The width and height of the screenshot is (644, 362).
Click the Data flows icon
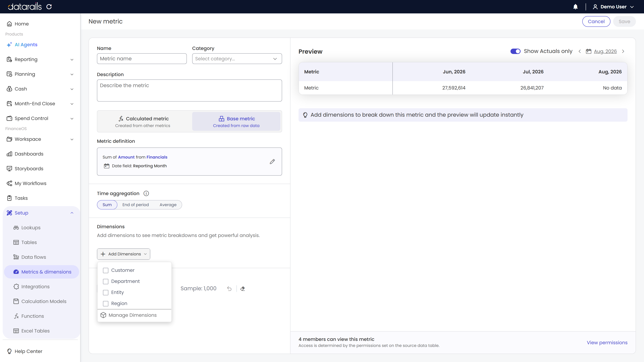click(x=16, y=257)
